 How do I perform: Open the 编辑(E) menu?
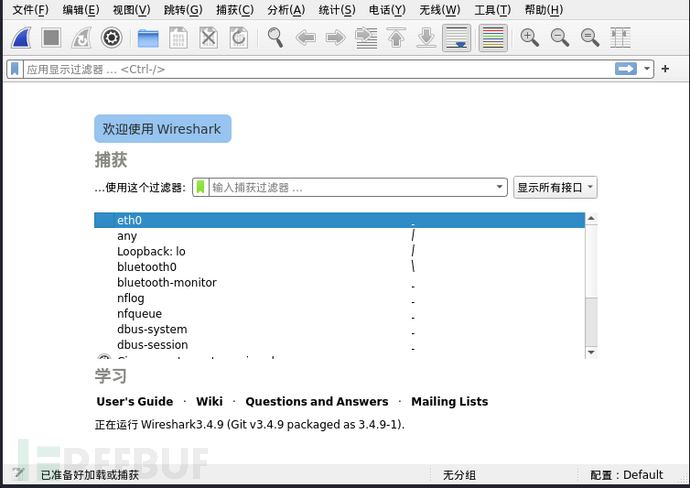tap(81, 10)
